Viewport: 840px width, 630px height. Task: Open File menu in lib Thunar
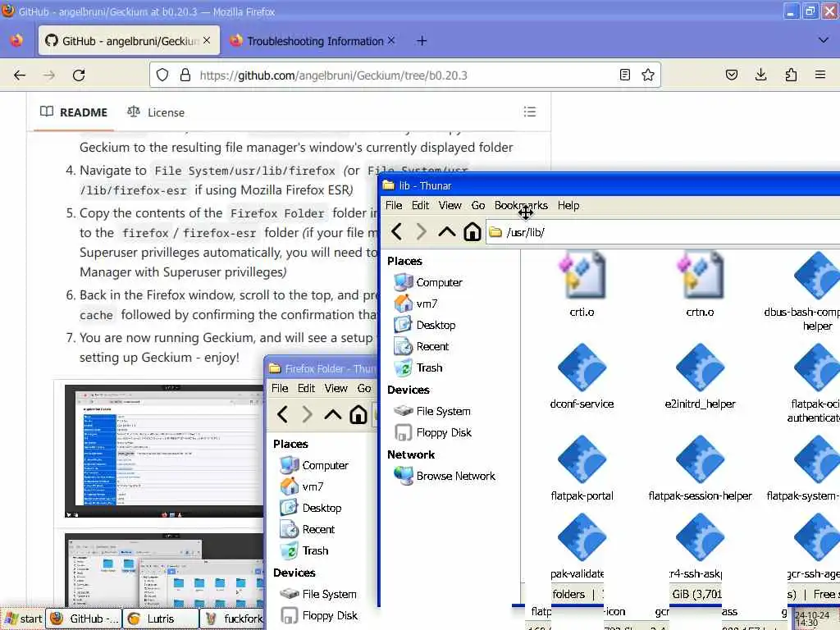coord(394,205)
